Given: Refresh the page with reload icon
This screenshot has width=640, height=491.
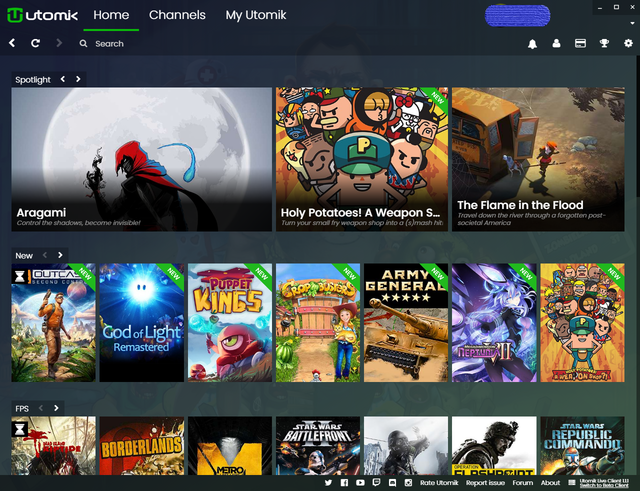Looking at the screenshot, I should point(36,43).
